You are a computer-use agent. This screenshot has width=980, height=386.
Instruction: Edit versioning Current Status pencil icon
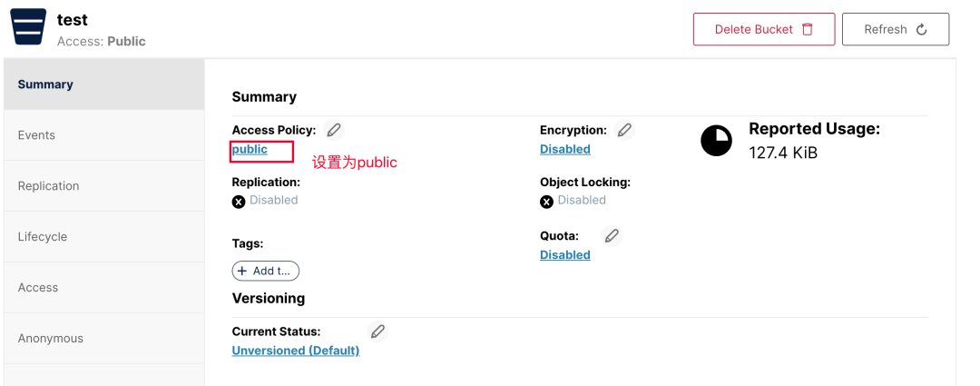[x=377, y=332]
